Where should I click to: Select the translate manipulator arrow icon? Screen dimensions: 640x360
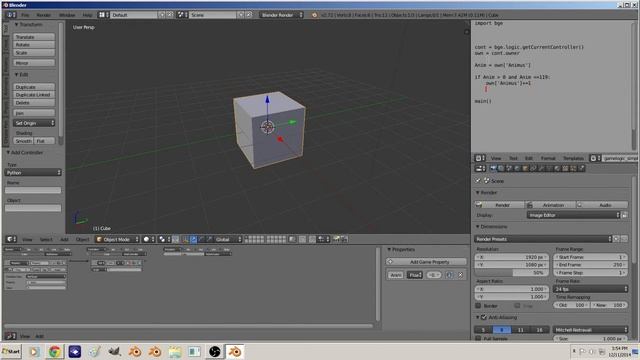click(193, 240)
